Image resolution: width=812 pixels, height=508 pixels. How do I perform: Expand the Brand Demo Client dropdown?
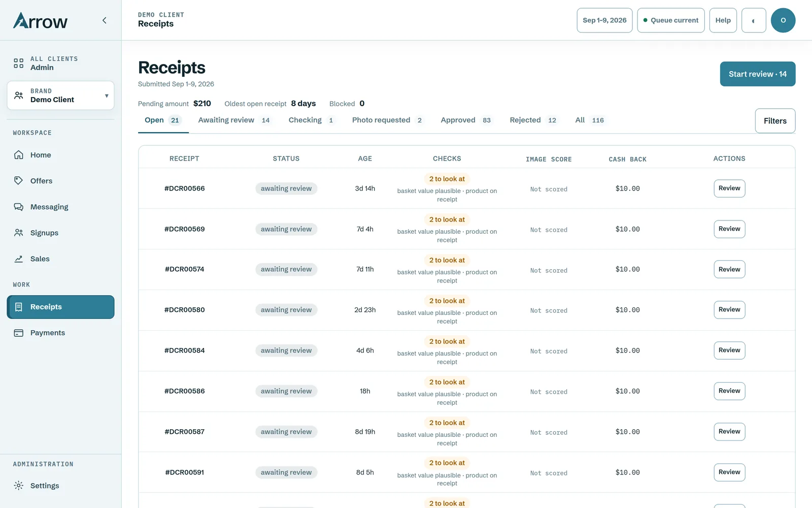coord(60,96)
